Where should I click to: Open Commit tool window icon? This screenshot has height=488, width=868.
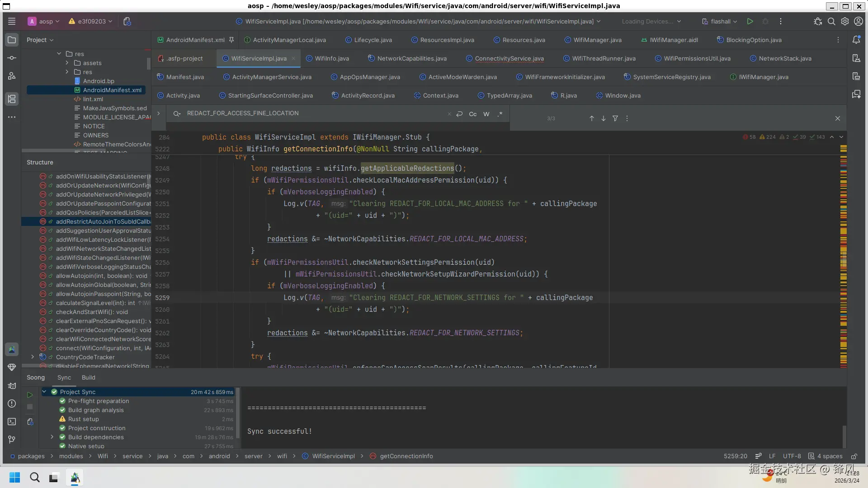[12, 58]
